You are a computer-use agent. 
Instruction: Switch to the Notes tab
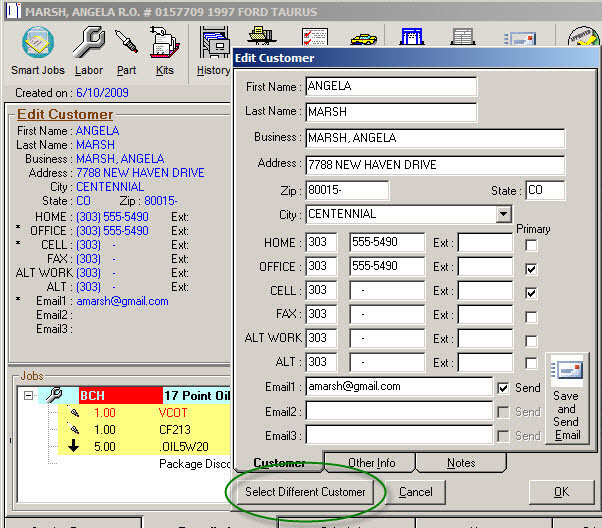(x=461, y=463)
